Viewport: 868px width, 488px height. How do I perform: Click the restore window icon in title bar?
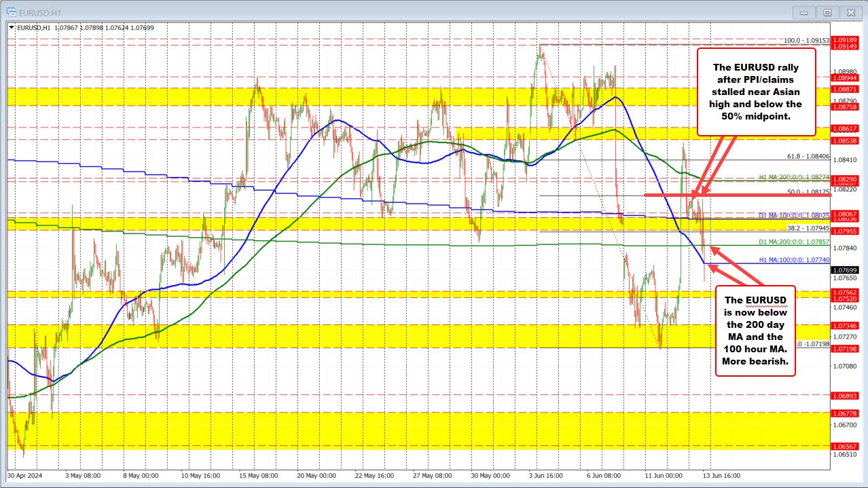pos(827,12)
